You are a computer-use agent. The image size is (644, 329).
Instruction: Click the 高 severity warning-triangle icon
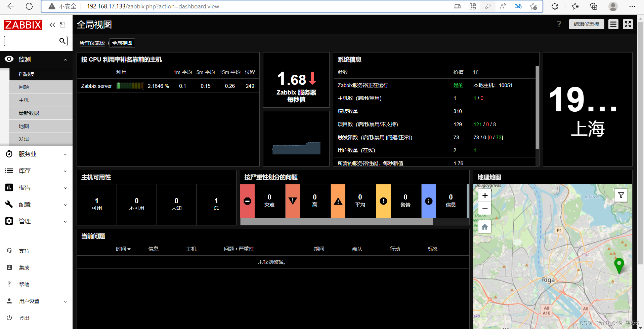[x=293, y=201]
